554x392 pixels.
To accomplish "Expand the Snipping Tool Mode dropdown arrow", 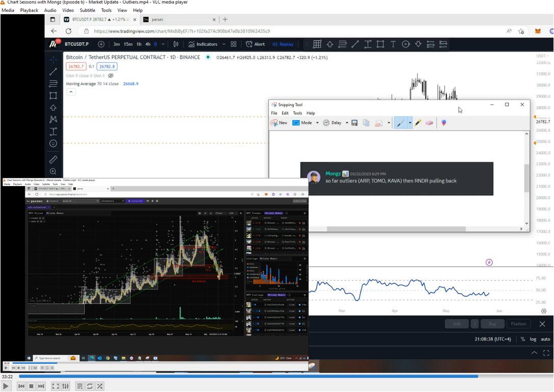I will pyautogui.click(x=317, y=122).
